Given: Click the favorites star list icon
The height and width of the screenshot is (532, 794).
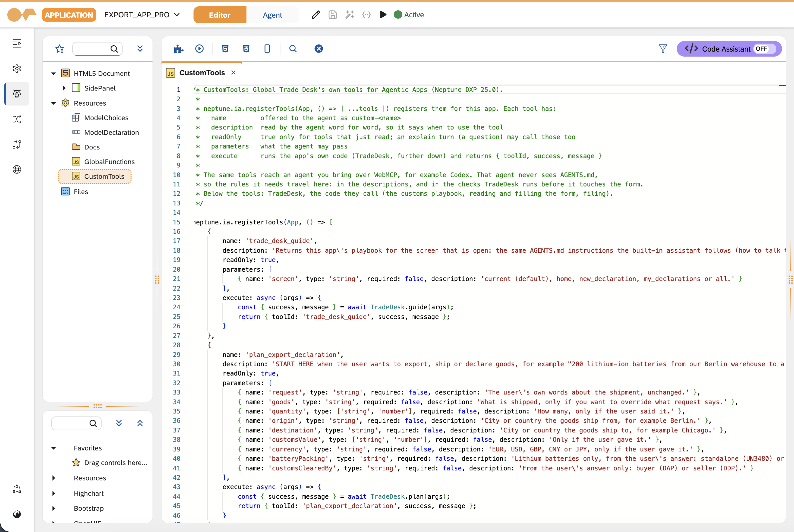Looking at the screenshot, I should 60,49.
